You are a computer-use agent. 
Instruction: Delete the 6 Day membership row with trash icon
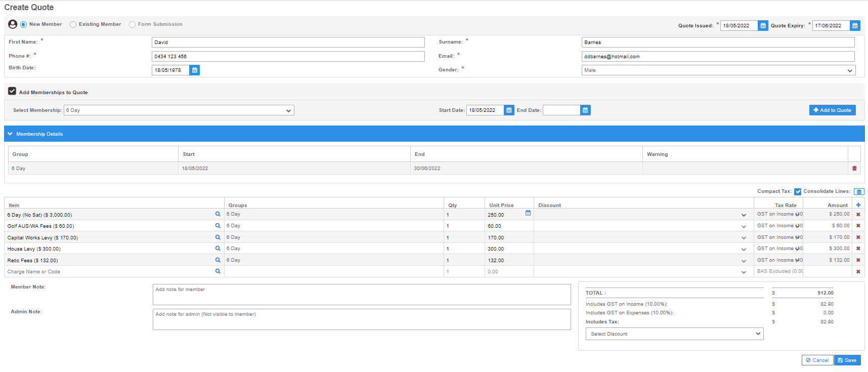(x=854, y=169)
